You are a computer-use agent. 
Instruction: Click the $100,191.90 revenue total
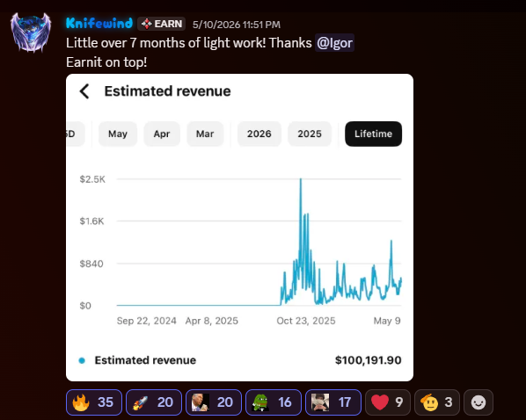pyautogui.click(x=368, y=360)
